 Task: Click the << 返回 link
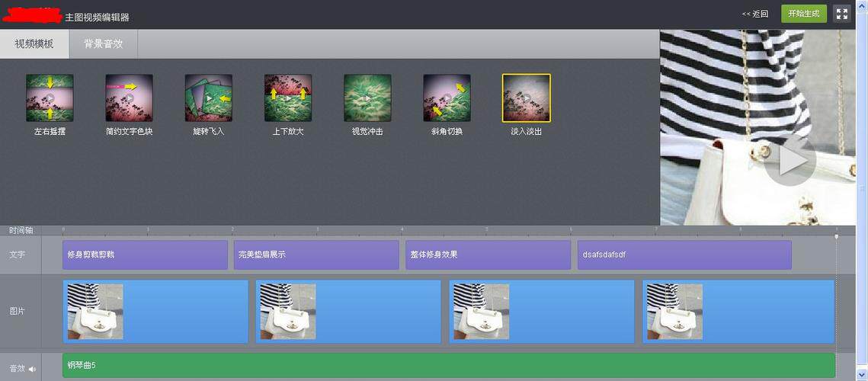click(755, 14)
